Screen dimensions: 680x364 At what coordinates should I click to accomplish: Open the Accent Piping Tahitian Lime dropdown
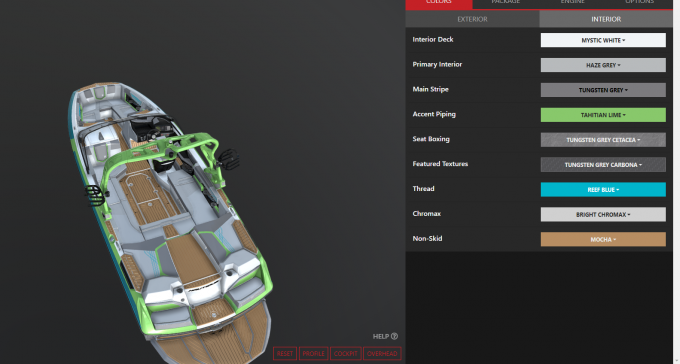point(603,115)
